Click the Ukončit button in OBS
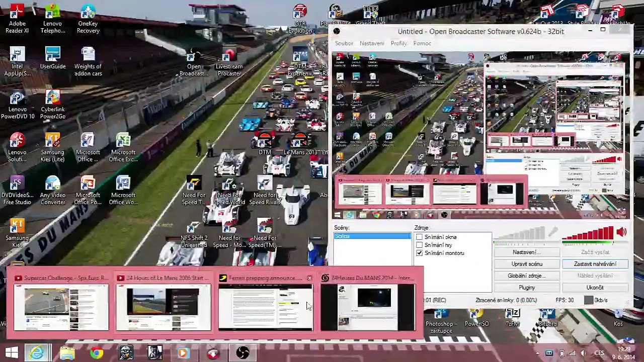Image resolution: width=644 pixels, height=362 pixels. point(595,288)
